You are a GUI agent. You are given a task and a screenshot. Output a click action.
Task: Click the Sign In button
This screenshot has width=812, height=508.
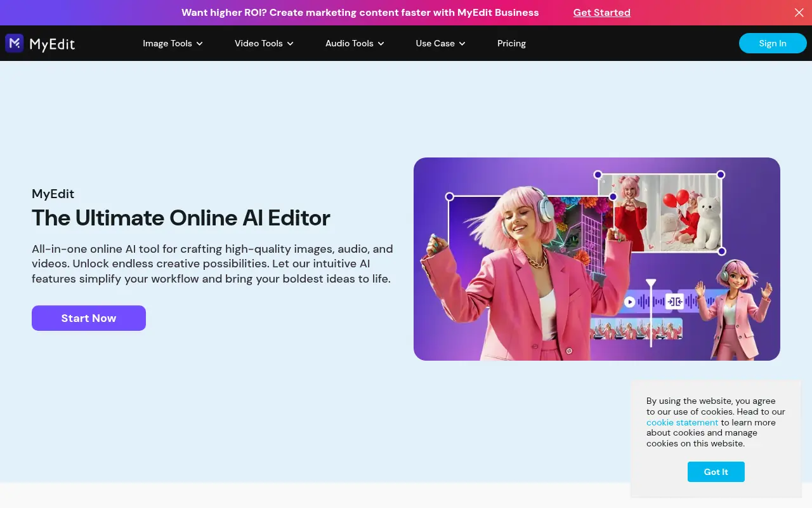tap(773, 43)
